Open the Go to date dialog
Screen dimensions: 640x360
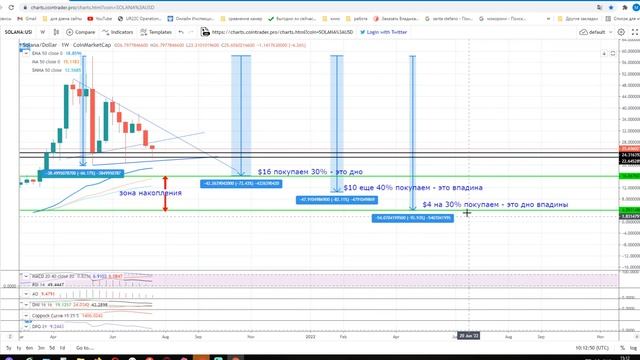click(84, 348)
